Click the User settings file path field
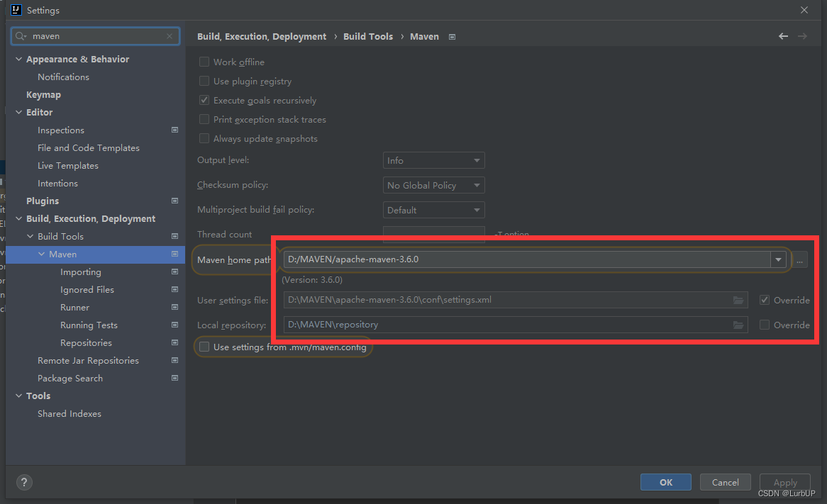 (x=516, y=300)
